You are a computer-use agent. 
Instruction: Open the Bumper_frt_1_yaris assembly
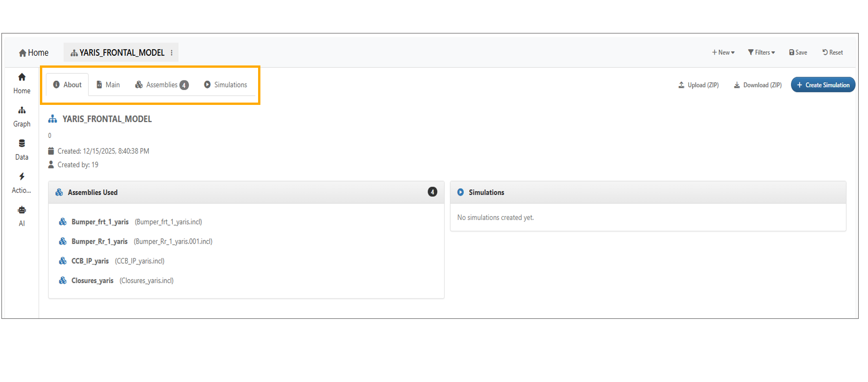100,222
